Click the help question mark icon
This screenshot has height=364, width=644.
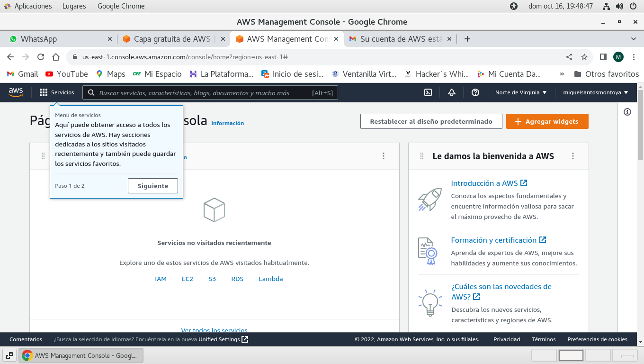(x=475, y=92)
